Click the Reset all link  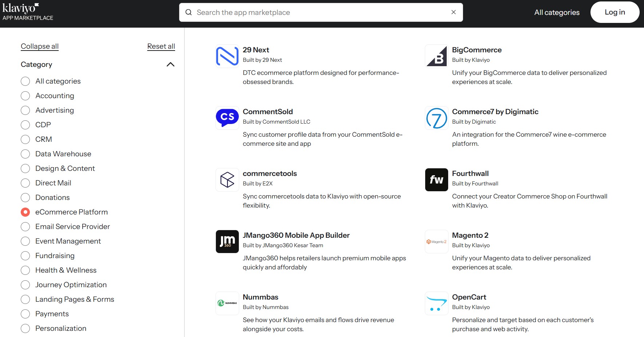coord(161,46)
